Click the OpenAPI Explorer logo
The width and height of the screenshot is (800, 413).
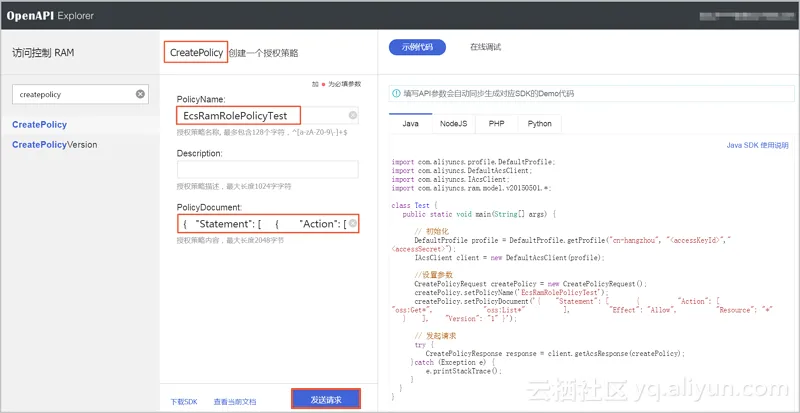[x=50, y=15]
